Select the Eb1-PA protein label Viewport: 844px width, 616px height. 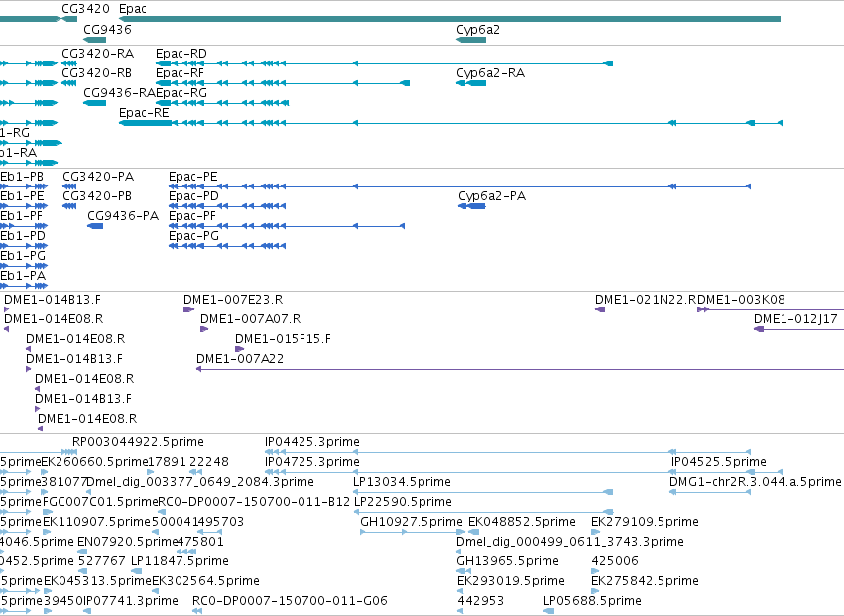coord(23,276)
